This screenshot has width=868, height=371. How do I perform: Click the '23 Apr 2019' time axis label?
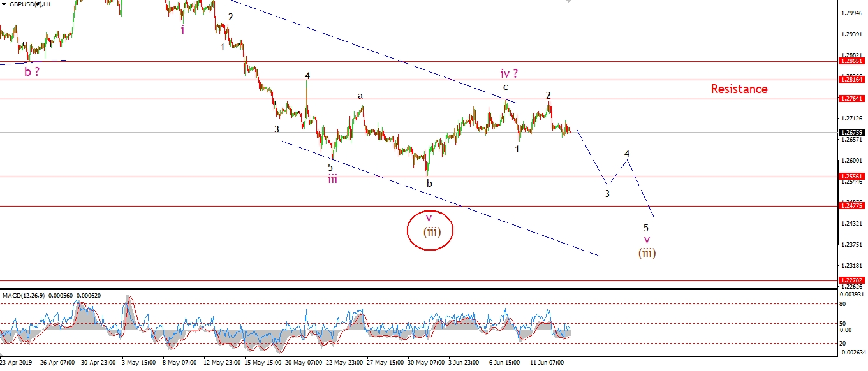18,362
